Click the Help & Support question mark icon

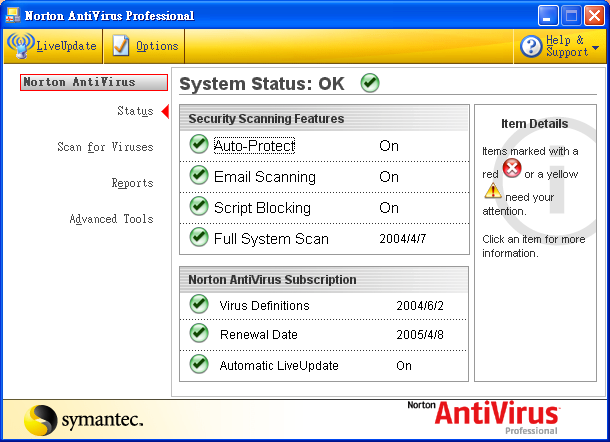pos(531,46)
